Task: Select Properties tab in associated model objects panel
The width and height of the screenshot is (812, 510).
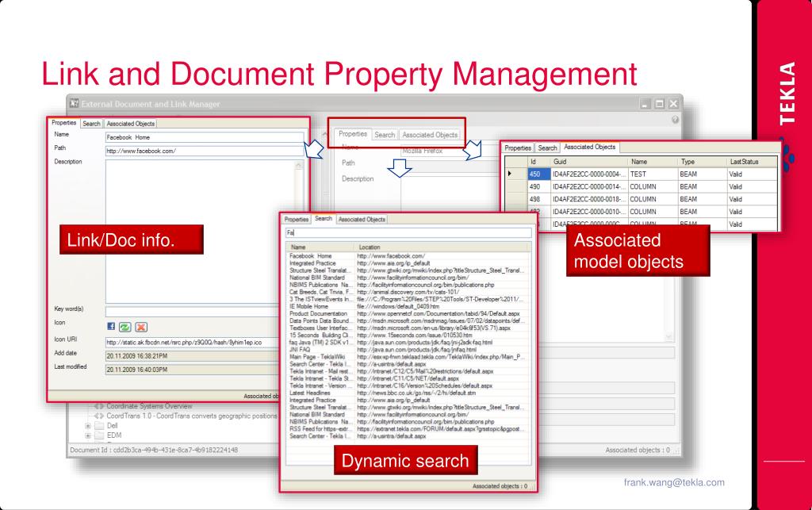Action: pos(518,148)
